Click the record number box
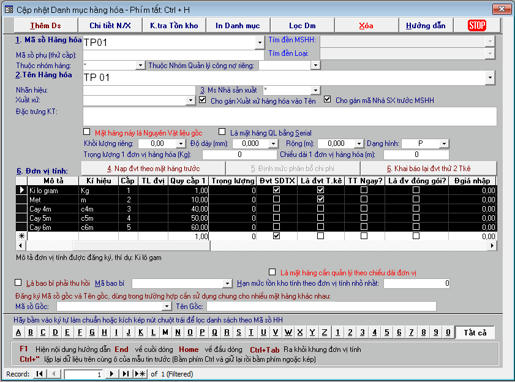This screenshot has width=515, height=382. [x=83, y=374]
